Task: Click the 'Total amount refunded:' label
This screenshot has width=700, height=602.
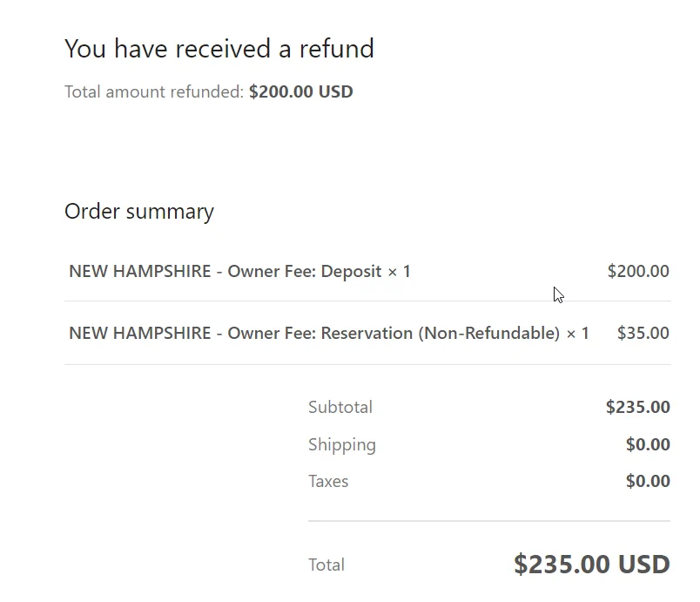Action: pyautogui.click(x=154, y=91)
